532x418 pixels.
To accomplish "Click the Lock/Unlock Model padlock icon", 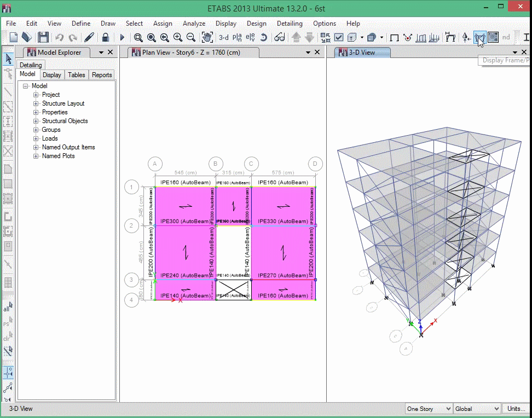I will coord(106,37).
